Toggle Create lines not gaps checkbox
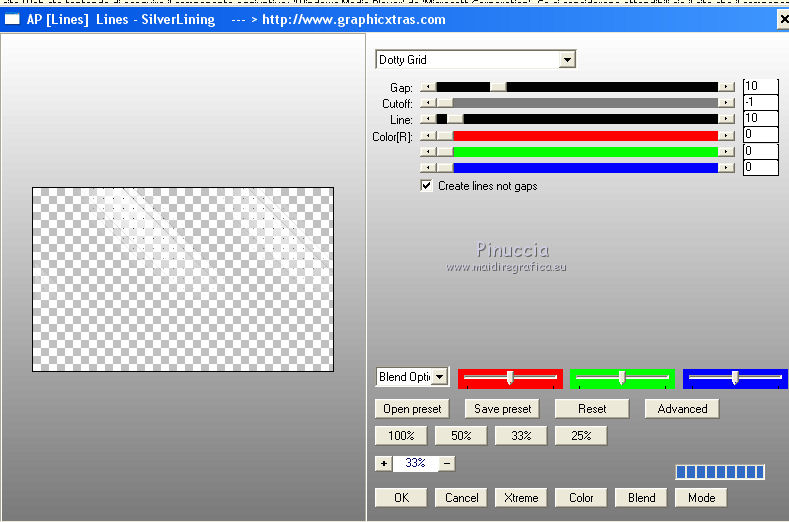Image resolution: width=789 pixels, height=522 pixels. pos(426,186)
